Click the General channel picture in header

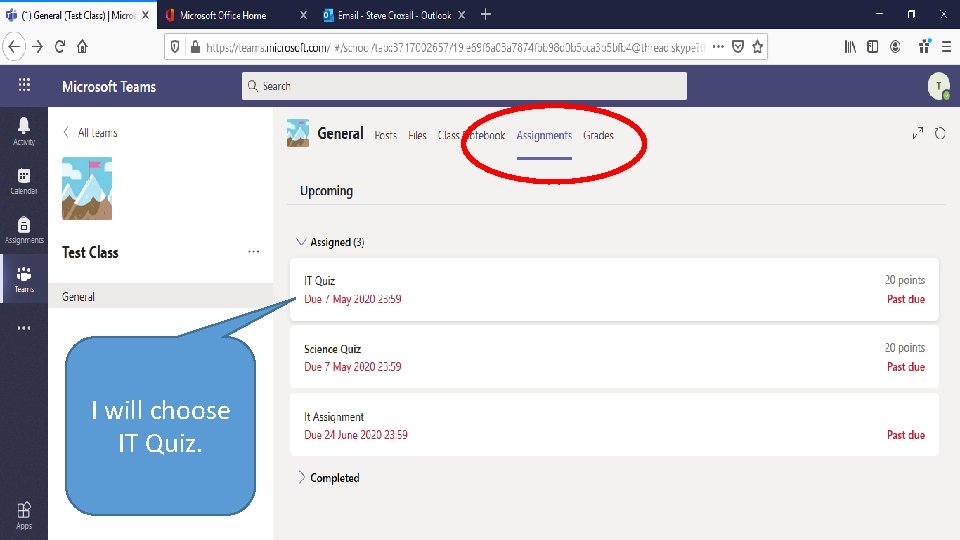tap(298, 133)
